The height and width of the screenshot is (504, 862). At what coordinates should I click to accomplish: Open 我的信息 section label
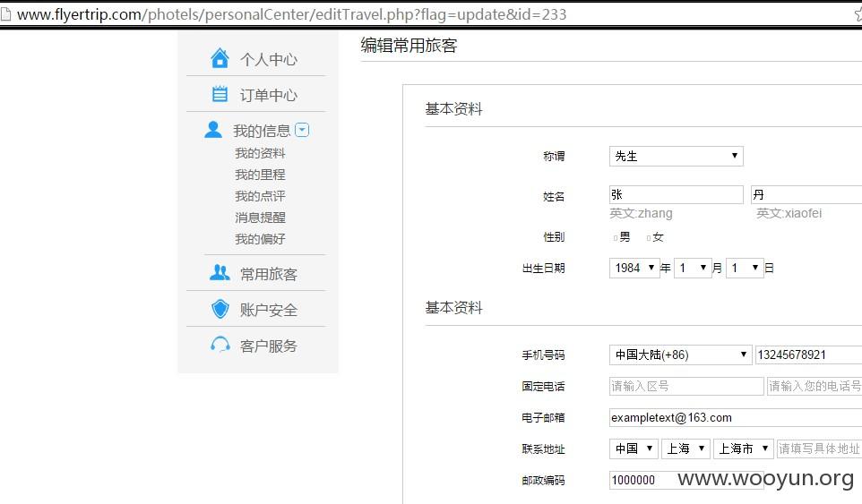(x=262, y=131)
